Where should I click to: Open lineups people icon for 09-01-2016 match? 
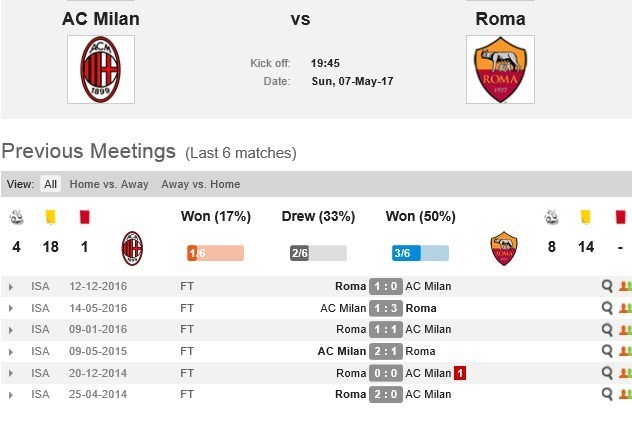625,329
